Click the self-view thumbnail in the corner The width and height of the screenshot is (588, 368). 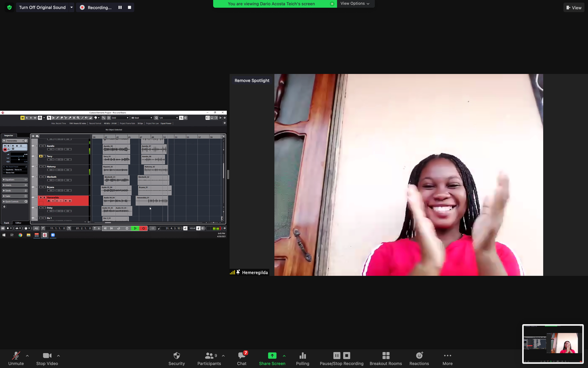click(x=553, y=344)
